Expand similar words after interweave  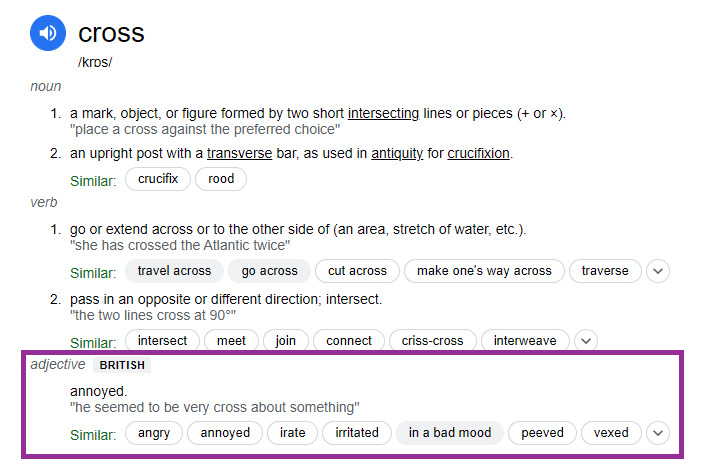586,341
